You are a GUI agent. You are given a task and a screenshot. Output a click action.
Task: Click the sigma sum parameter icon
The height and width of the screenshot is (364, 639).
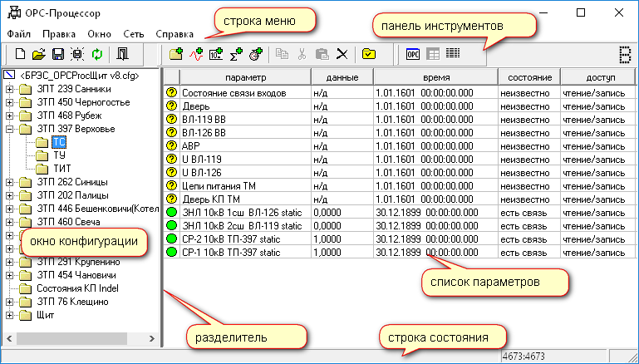[236, 55]
